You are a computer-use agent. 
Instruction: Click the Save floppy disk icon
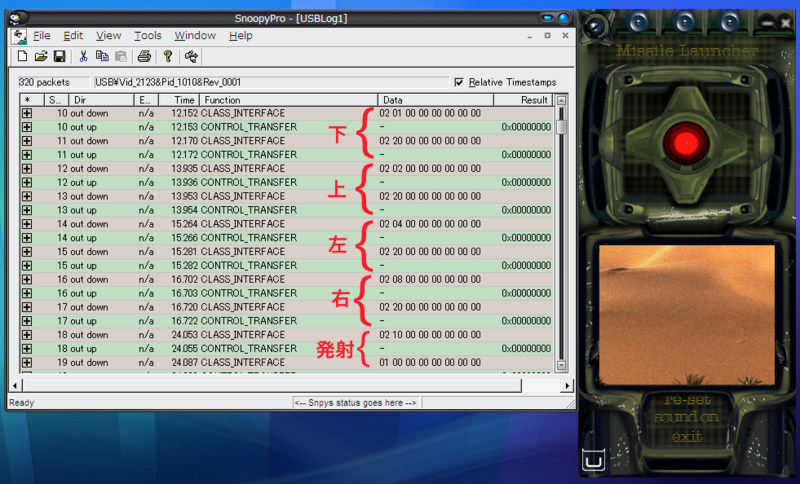click(60, 56)
